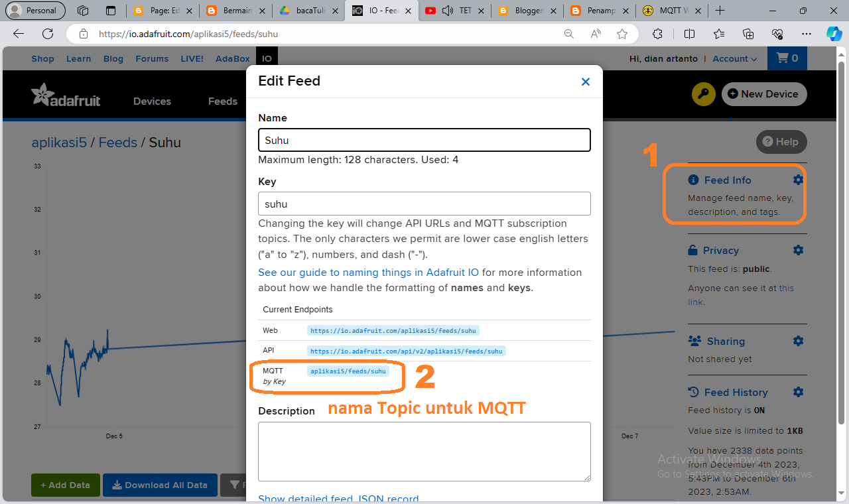Open the Sharing settings gear
Screen dimensions: 849x504
tap(798, 341)
